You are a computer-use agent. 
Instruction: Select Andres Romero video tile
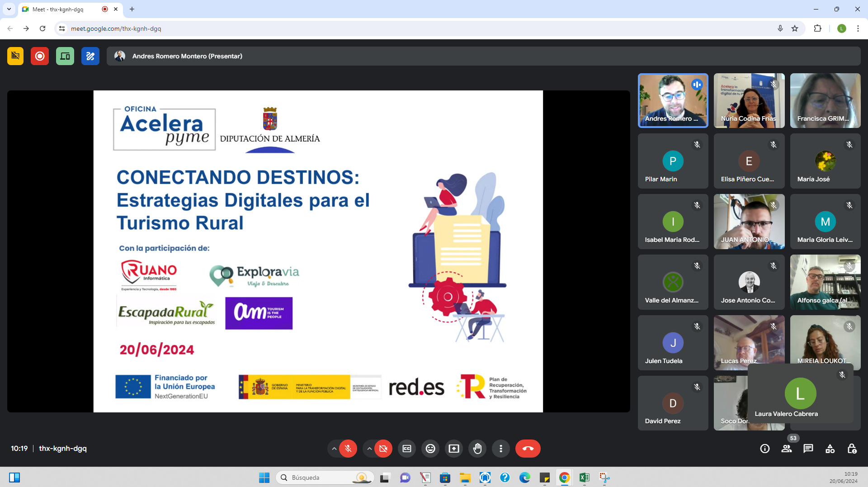(673, 101)
